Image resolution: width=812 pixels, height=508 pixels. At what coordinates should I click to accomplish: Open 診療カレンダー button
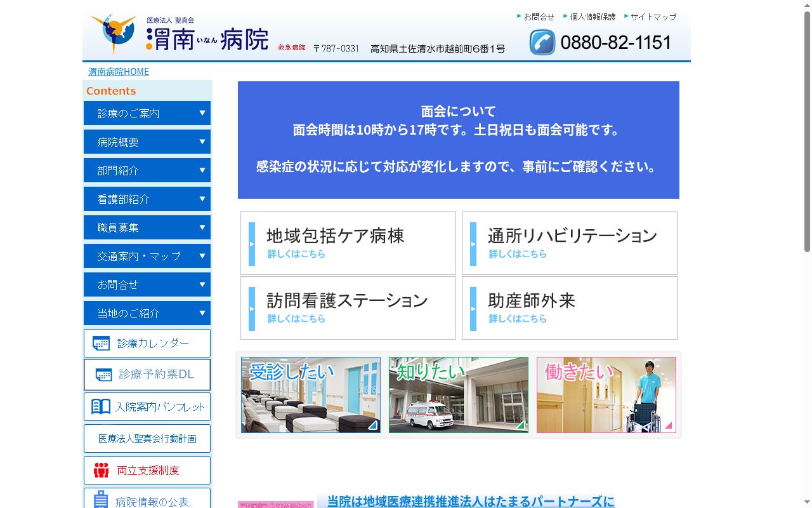147,343
